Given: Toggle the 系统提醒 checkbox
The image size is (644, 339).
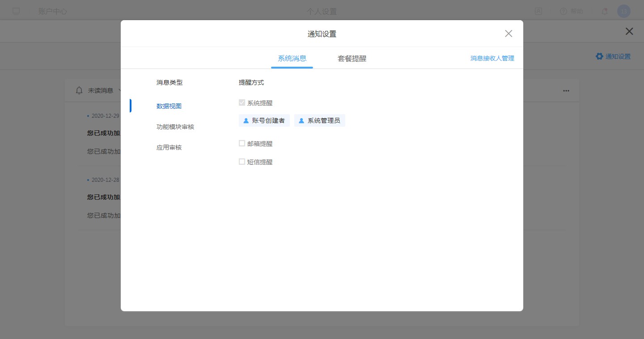Looking at the screenshot, I should tap(242, 103).
